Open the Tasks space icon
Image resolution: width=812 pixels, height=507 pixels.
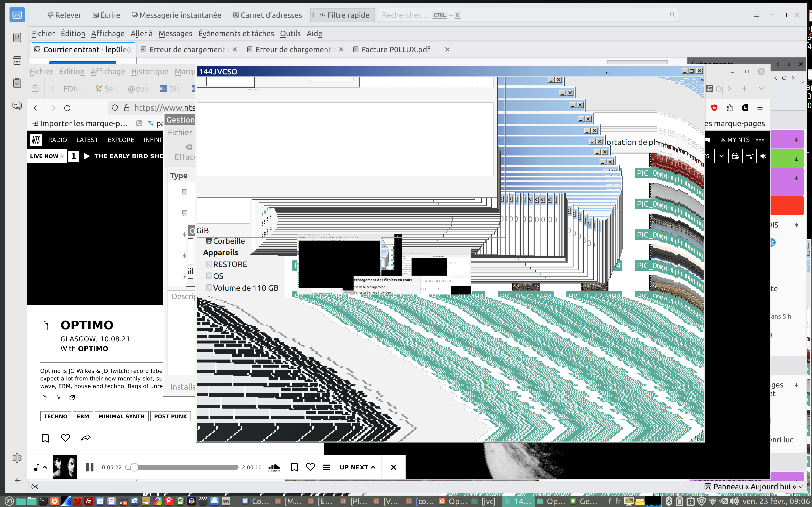coord(17,83)
